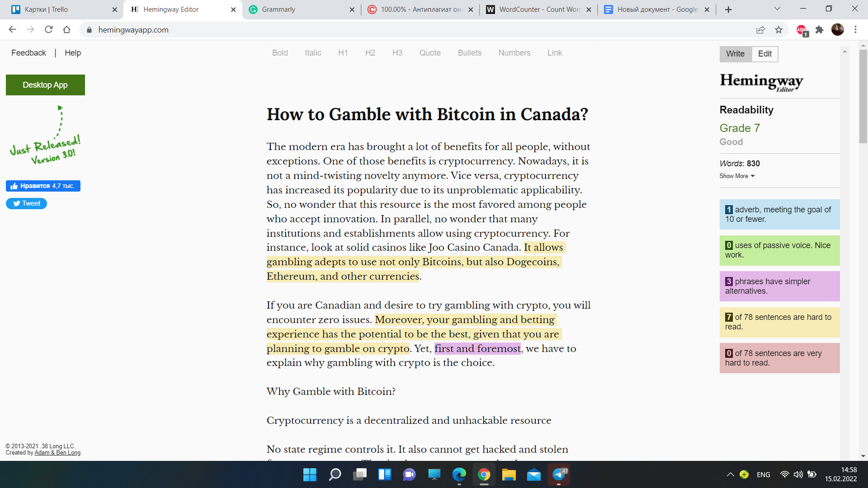Click the yellow hard to read card
The width and height of the screenshot is (868, 488).
click(779, 322)
